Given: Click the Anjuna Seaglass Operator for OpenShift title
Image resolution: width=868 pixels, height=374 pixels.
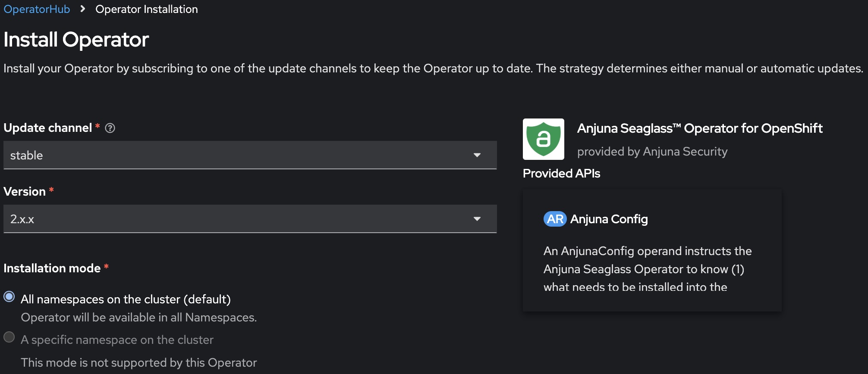Looking at the screenshot, I should (x=699, y=128).
